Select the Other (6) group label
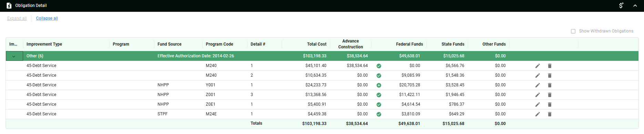 pos(35,56)
